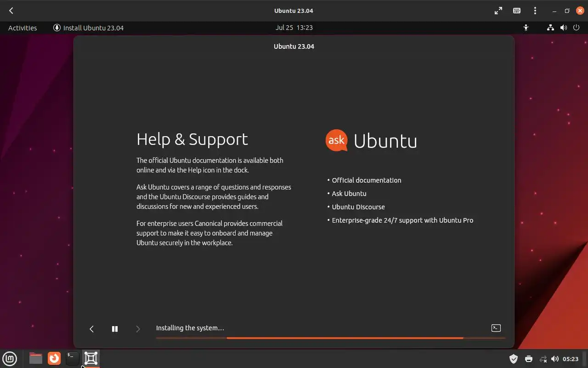Open the Mint taskbar volume icon
Screen dimensions: 588x368
pos(555,359)
